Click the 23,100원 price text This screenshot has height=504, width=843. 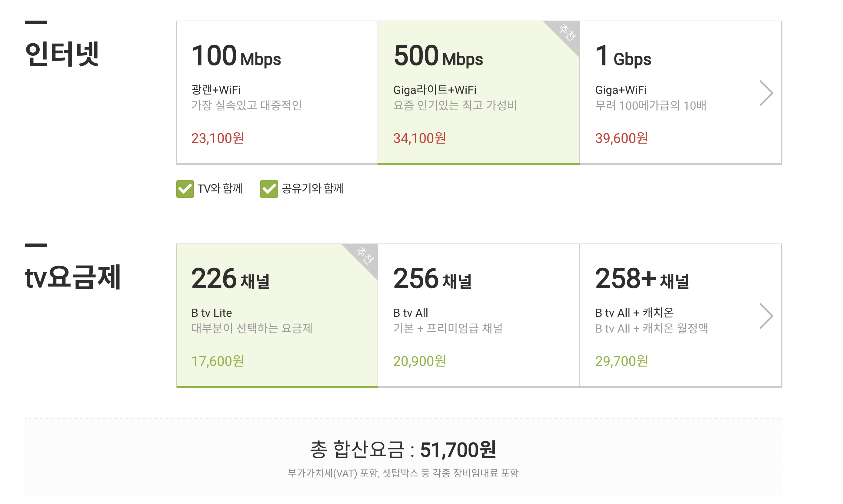(218, 138)
